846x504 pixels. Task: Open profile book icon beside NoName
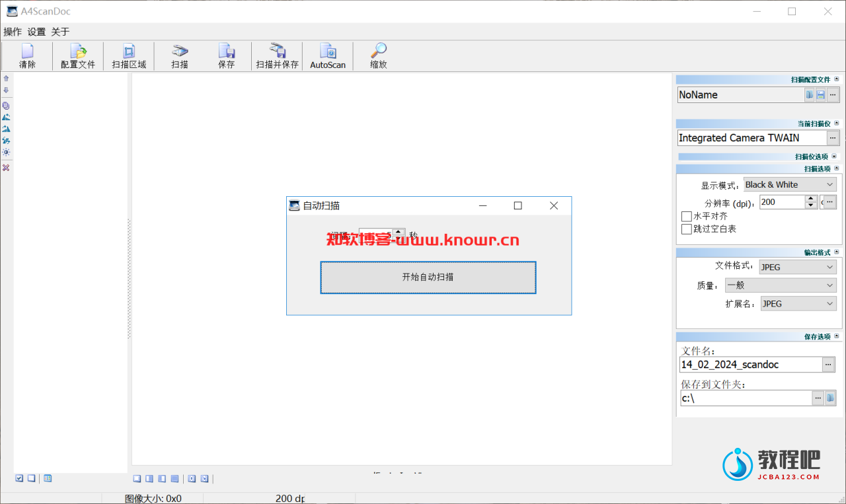point(810,95)
